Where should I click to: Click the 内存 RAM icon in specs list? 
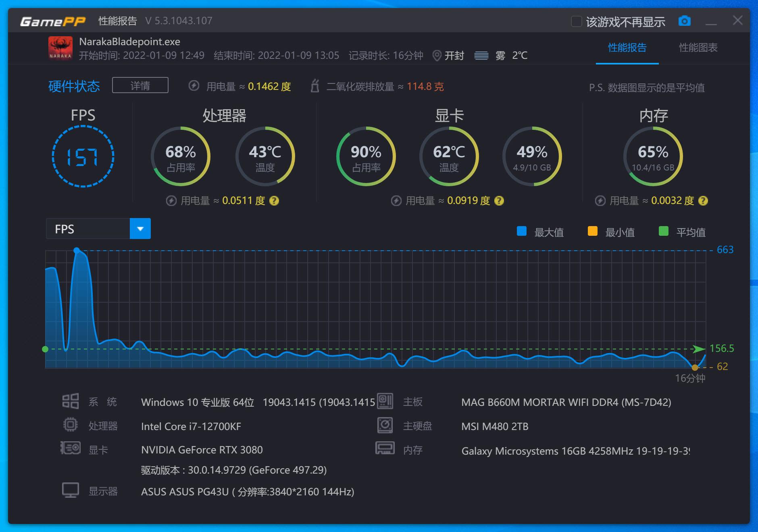coord(385,448)
